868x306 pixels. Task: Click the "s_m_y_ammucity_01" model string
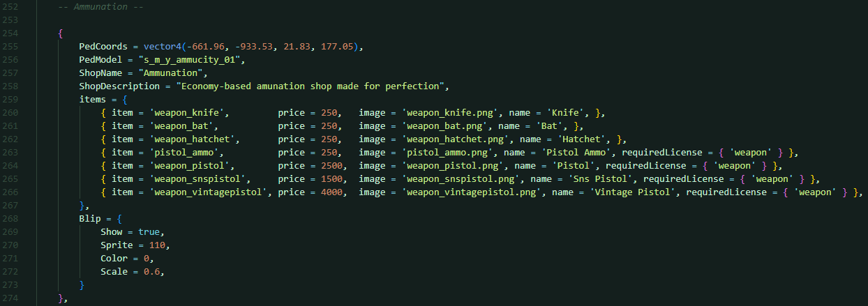click(x=188, y=60)
